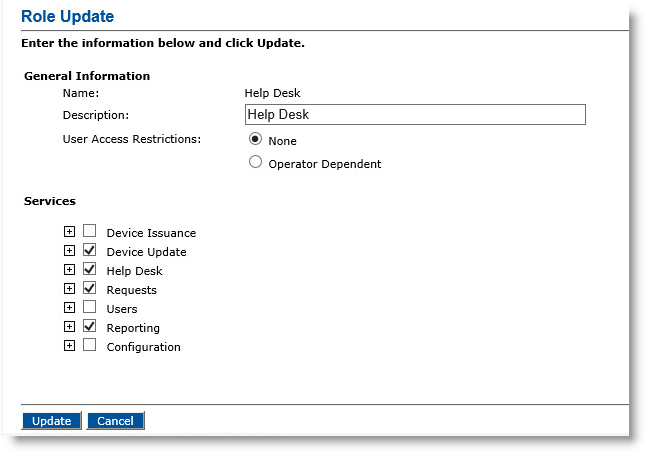Click the Reporting service label
This screenshot has height=452, width=645.
[x=133, y=328]
